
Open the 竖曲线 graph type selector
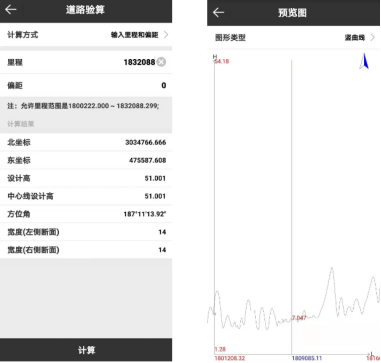pos(355,38)
